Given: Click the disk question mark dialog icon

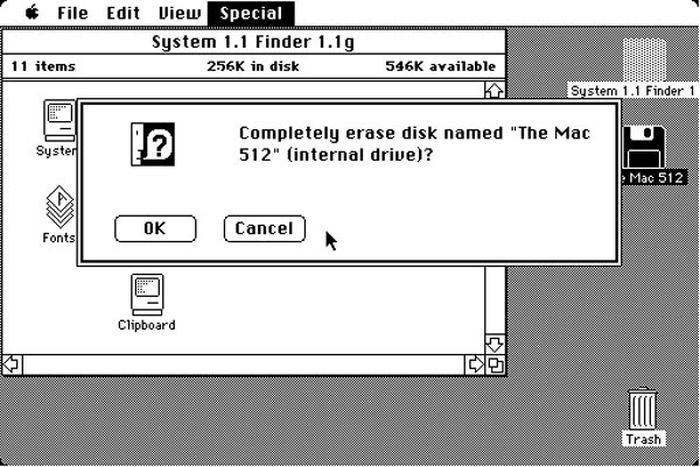Looking at the screenshot, I should 153,144.
